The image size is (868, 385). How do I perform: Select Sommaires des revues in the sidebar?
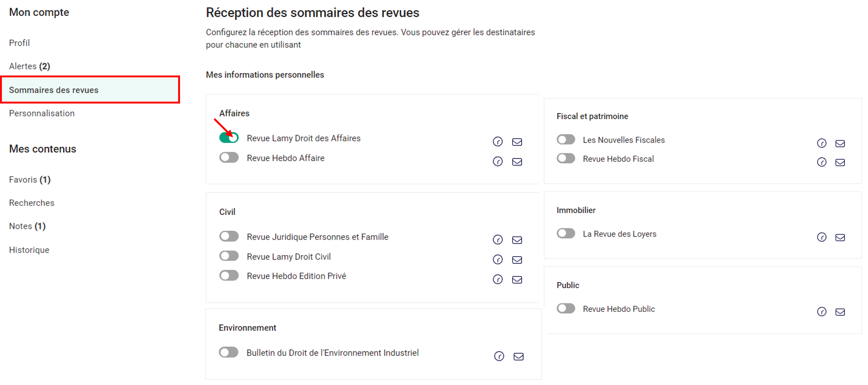[x=54, y=90]
